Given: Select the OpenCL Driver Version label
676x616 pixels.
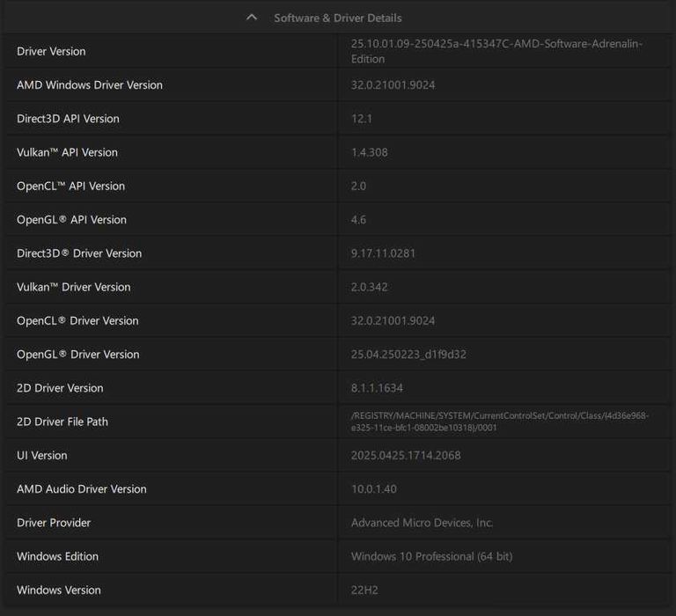Looking at the screenshot, I should pos(77,320).
